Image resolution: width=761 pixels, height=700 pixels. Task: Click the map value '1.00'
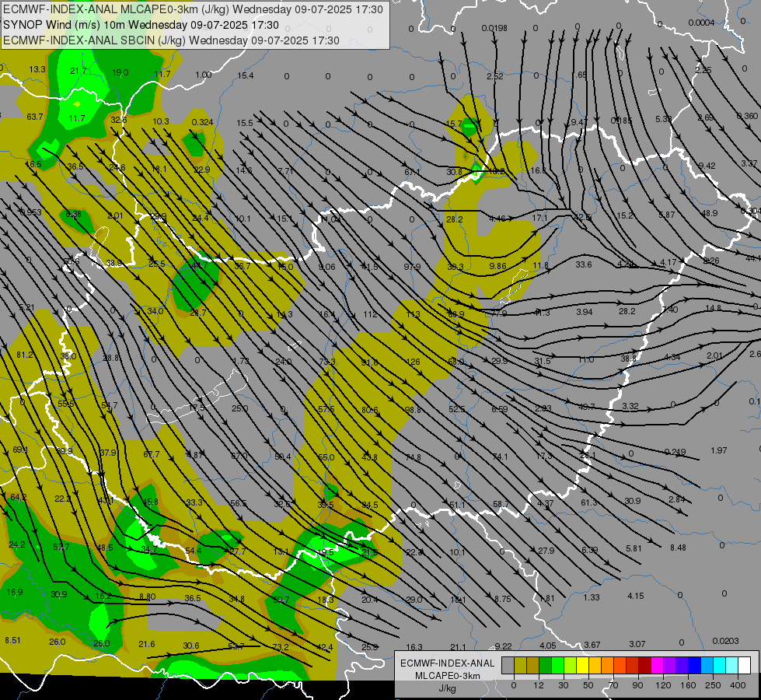click(204, 75)
